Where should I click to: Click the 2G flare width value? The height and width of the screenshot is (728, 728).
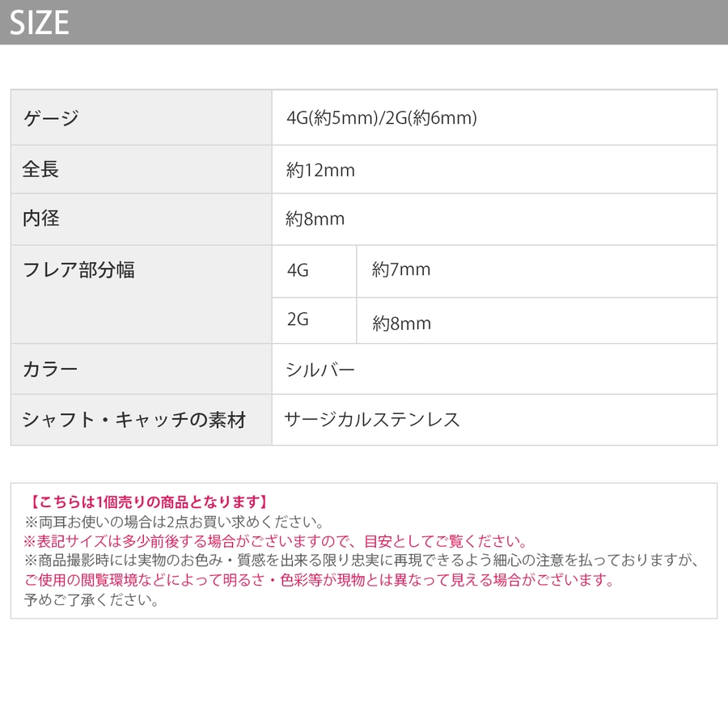(x=402, y=324)
